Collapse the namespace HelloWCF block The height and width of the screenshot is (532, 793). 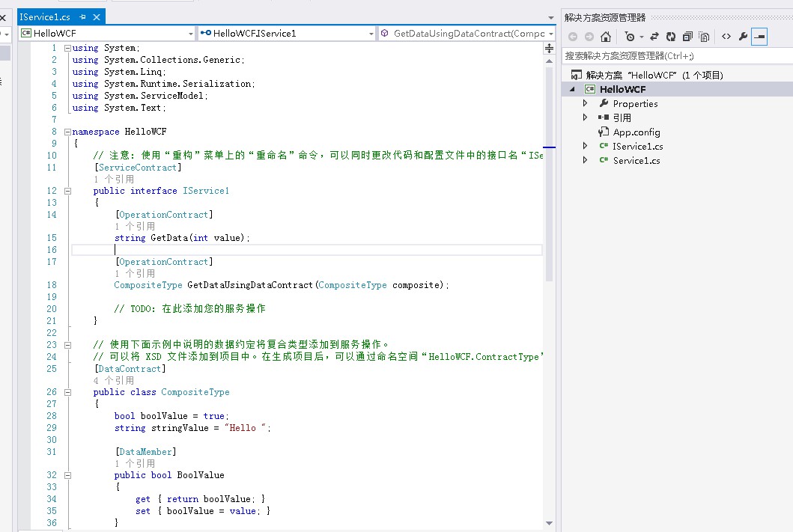[x=67, y=132]
